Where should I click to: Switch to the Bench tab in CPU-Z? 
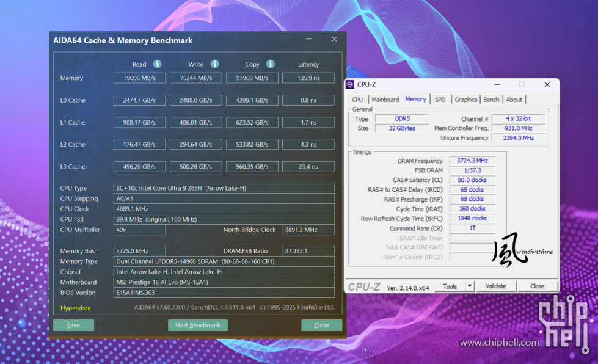491,100
